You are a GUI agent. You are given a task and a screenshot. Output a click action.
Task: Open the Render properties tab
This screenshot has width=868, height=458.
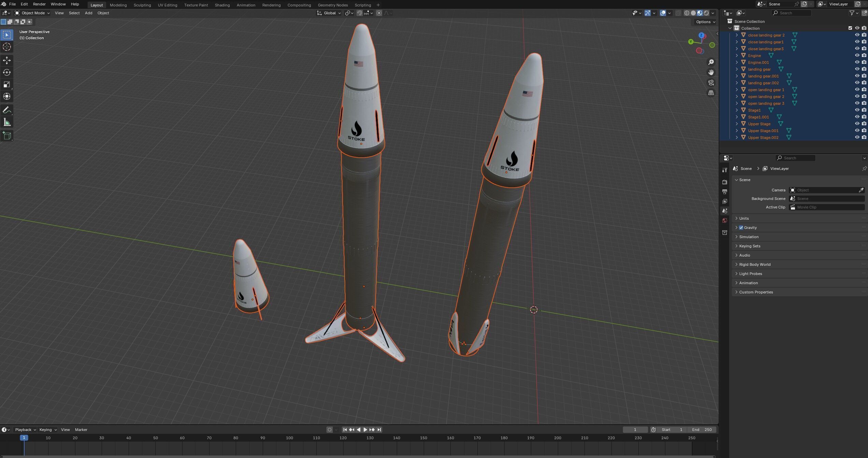coord(725,182)
